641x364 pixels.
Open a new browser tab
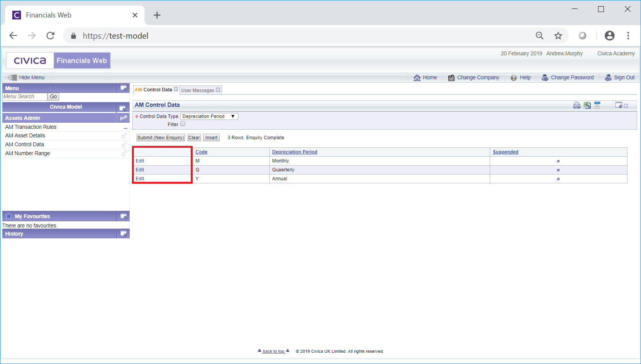157,15
